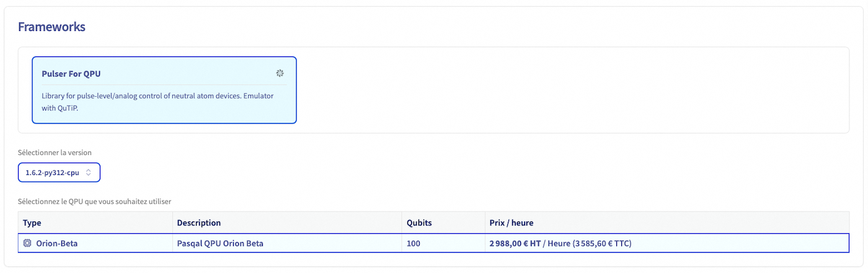The image size is (868, 273).
Task: Click the Pulser For QPU title text
Action: [71, 74]
